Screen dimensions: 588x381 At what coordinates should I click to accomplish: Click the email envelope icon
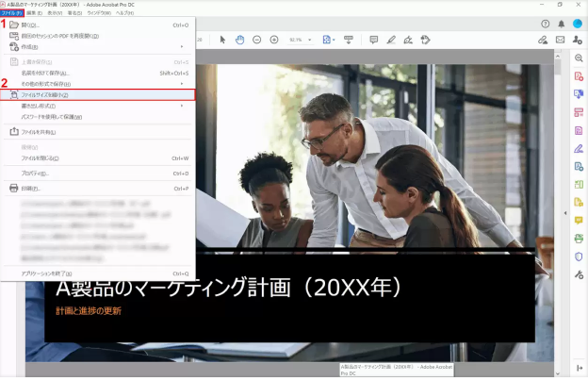561,41
